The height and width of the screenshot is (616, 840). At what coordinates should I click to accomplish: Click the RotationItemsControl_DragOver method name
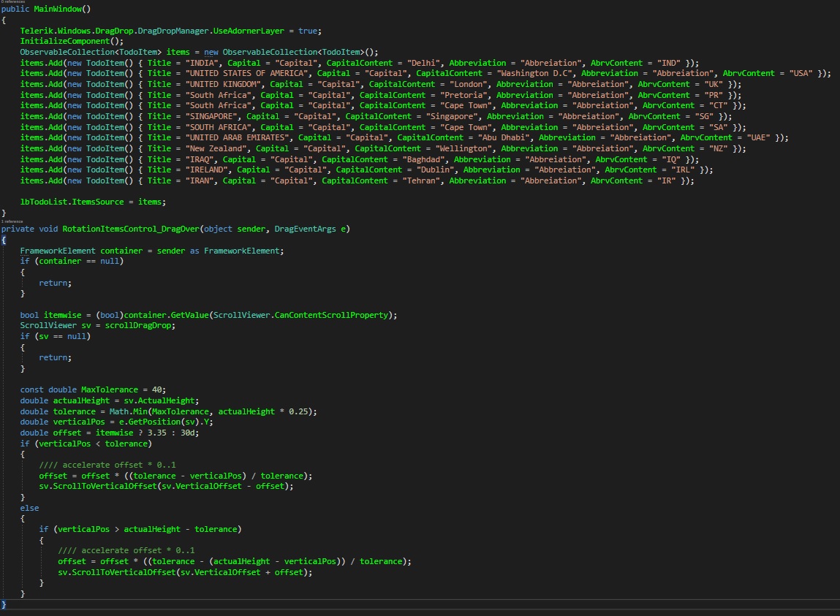(x=132, y=229)
